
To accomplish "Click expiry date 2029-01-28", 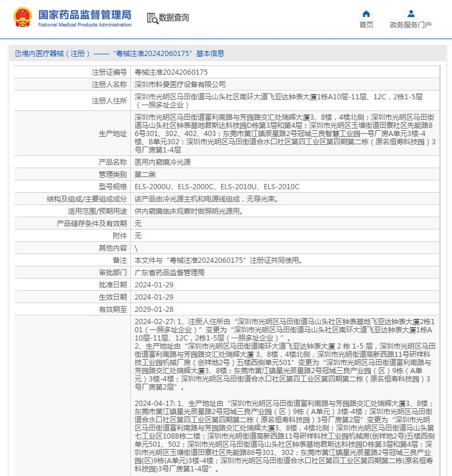I will coord(154,310).
